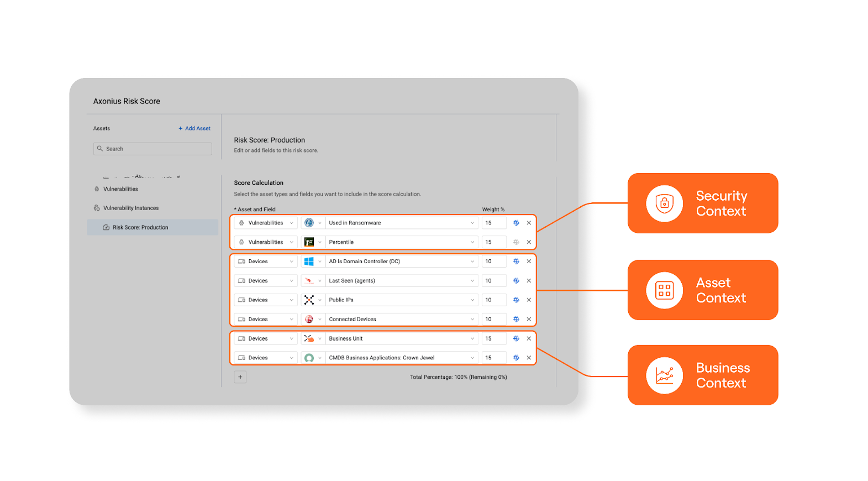Edit weight for CMDB Crown Jewel
Screen dimensions: 868x481
click(494, 358)
